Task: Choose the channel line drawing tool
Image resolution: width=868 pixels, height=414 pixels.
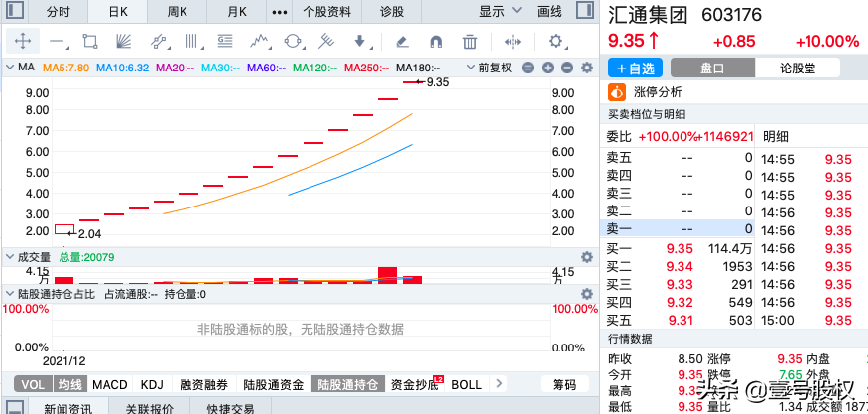Action: click(159, 41)
